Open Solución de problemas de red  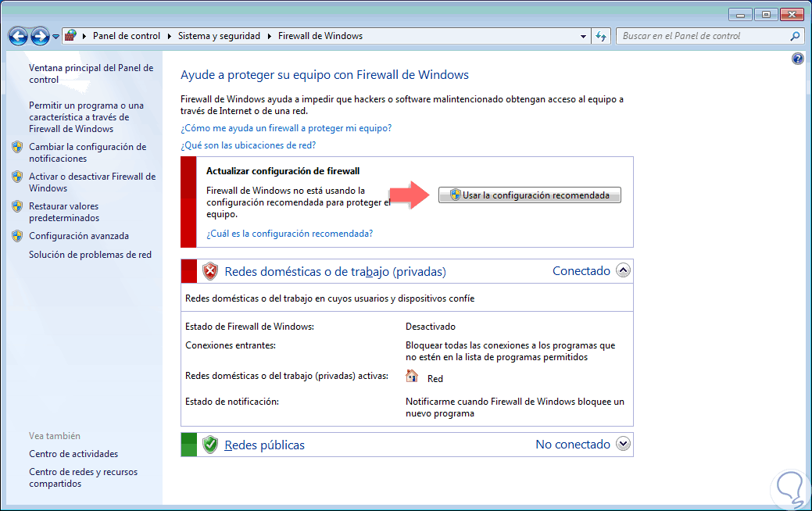pos(90,254)
